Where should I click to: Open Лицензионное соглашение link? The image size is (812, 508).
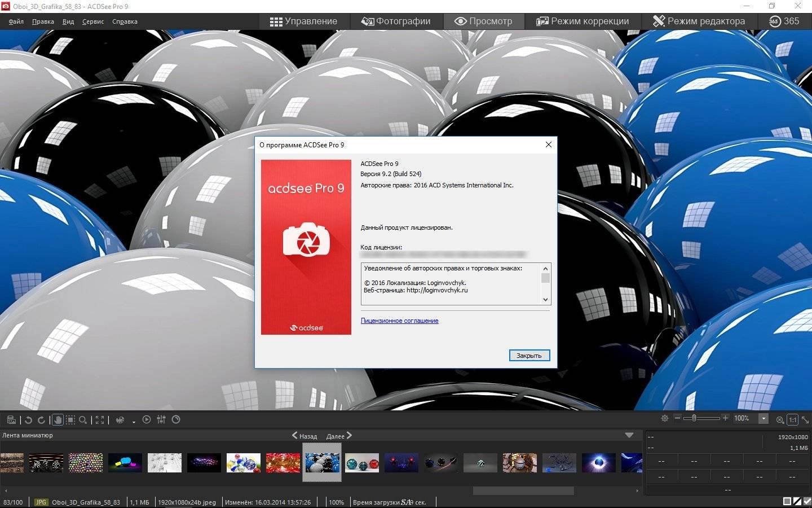(399, 321)
